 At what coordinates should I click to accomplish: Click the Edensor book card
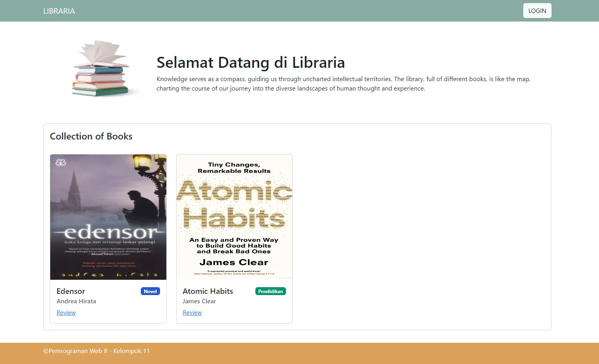point(108,238)
